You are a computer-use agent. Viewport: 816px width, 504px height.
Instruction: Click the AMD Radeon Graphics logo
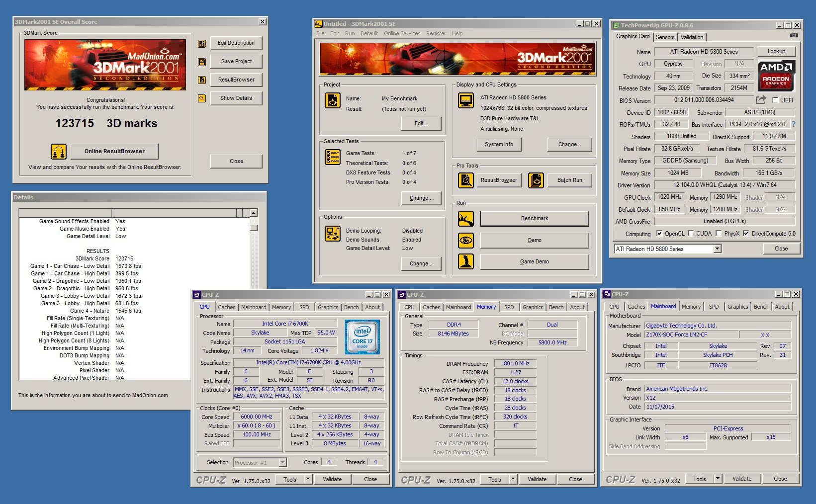(776, 76)
